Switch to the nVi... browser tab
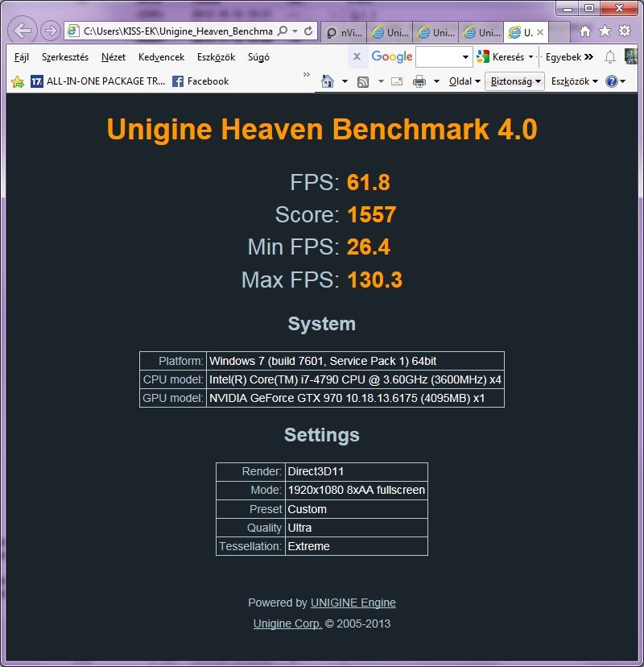 [344, 32]
